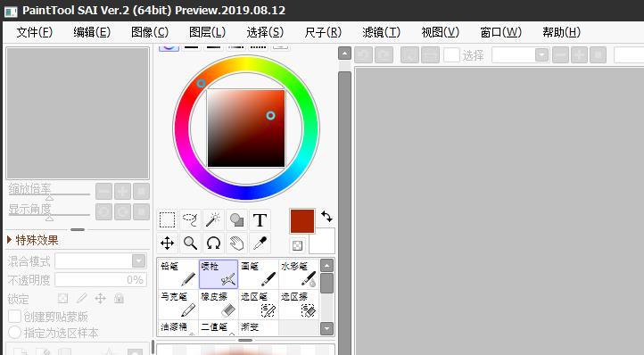This screenshot has width=644, height=355.
Task: Toggle the 选择 checkbox in top toolbar
Action: point(451,54)
